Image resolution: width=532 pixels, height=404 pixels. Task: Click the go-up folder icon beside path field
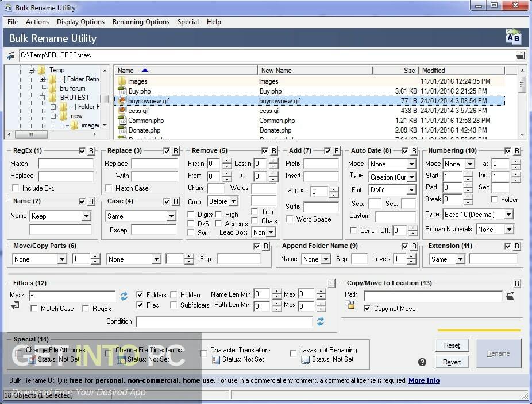11,55
